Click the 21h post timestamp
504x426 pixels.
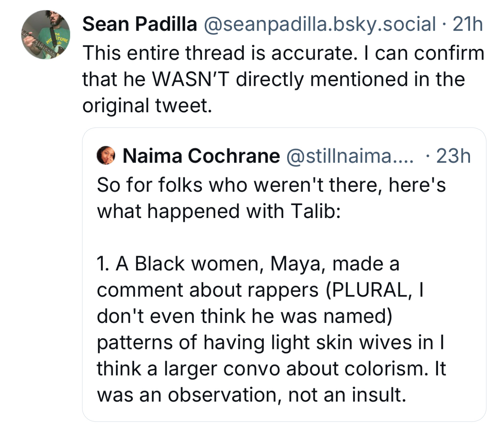468,24
